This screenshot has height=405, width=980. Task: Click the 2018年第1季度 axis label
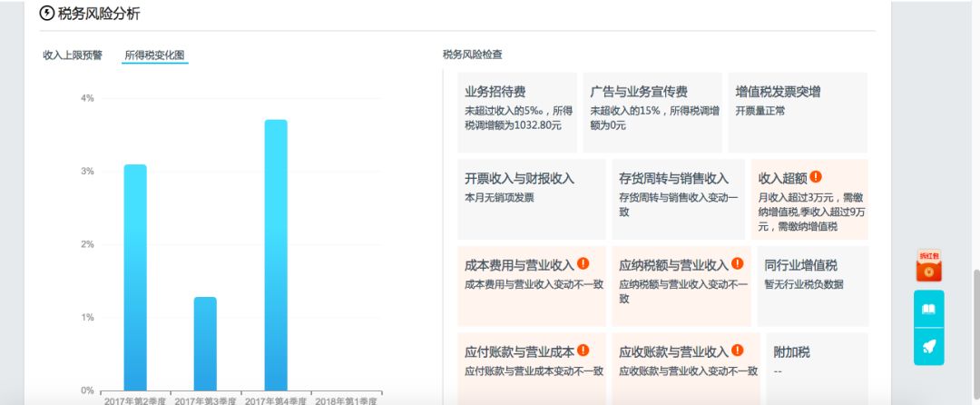[x=346, y=400]
